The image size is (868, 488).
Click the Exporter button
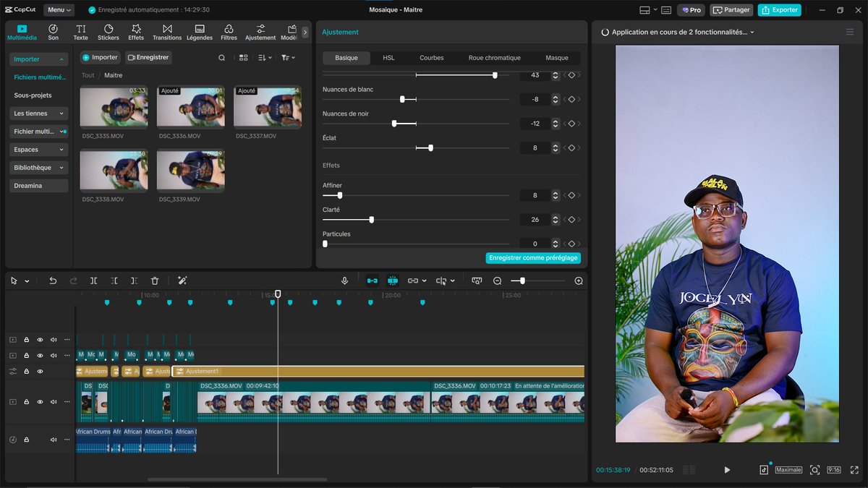point(779,10)
